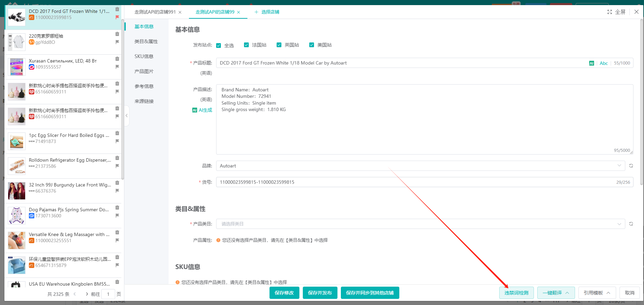Go to next page in product list
Image resolution: width=644 pixels, height=305 pixels.
click(87, 294)
